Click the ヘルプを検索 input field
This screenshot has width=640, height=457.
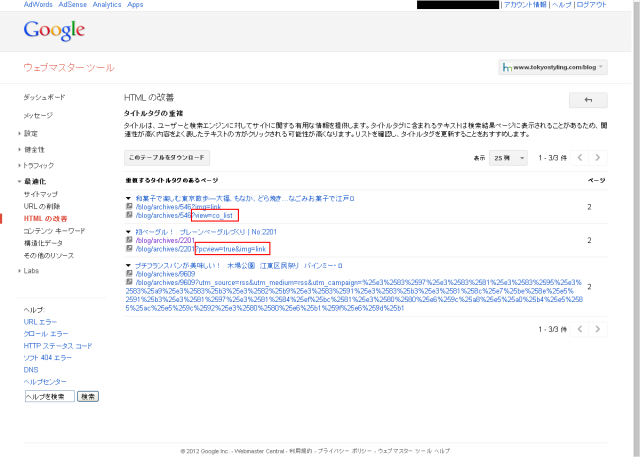click(x=50, y=396)
